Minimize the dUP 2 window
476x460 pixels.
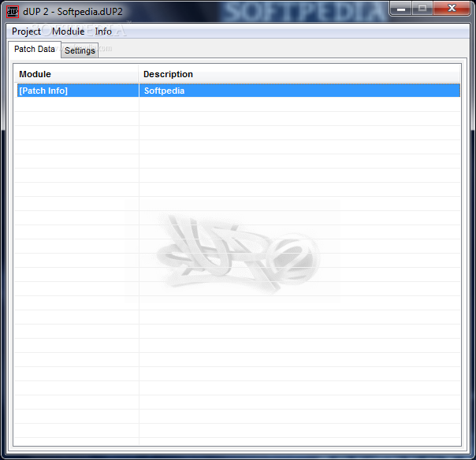(400, 8)
